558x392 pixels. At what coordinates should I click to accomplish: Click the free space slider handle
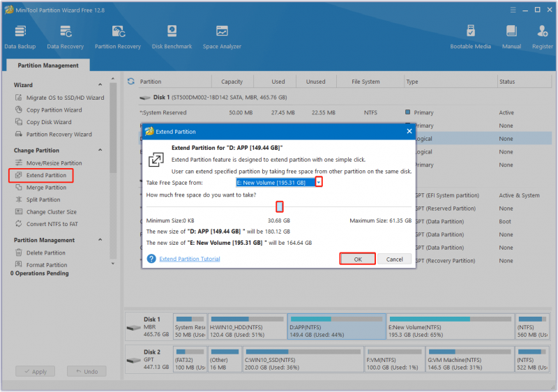280,206
